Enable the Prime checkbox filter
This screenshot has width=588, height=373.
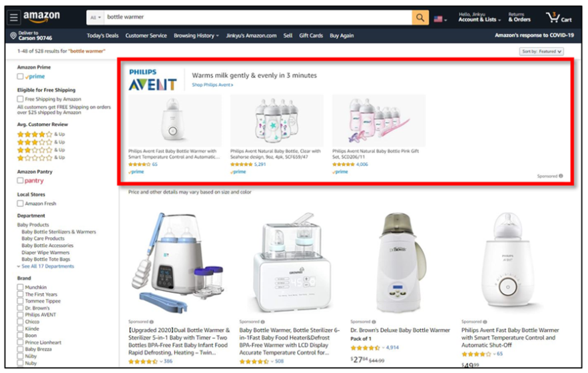20,76
